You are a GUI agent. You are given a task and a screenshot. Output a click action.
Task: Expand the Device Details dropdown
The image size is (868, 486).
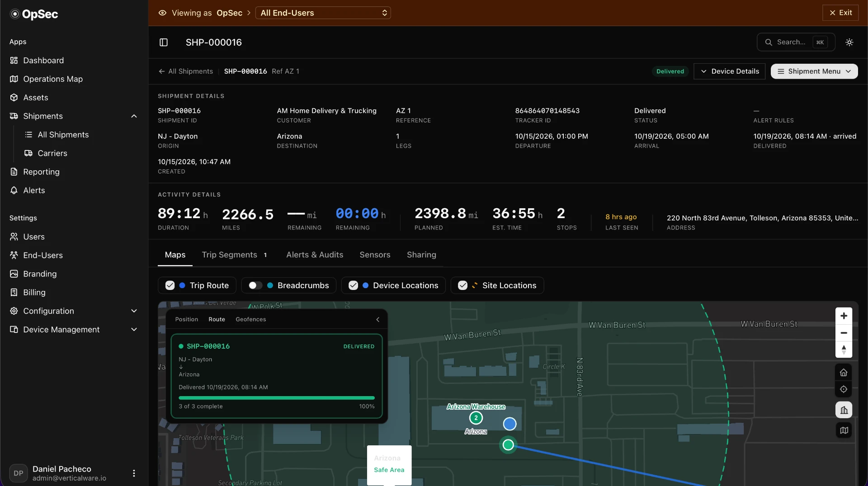pos(729,71)
